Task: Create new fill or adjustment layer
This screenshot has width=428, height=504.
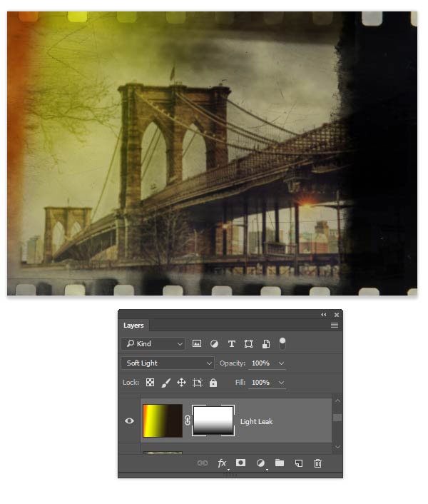Action: click(x=260, y=463)
